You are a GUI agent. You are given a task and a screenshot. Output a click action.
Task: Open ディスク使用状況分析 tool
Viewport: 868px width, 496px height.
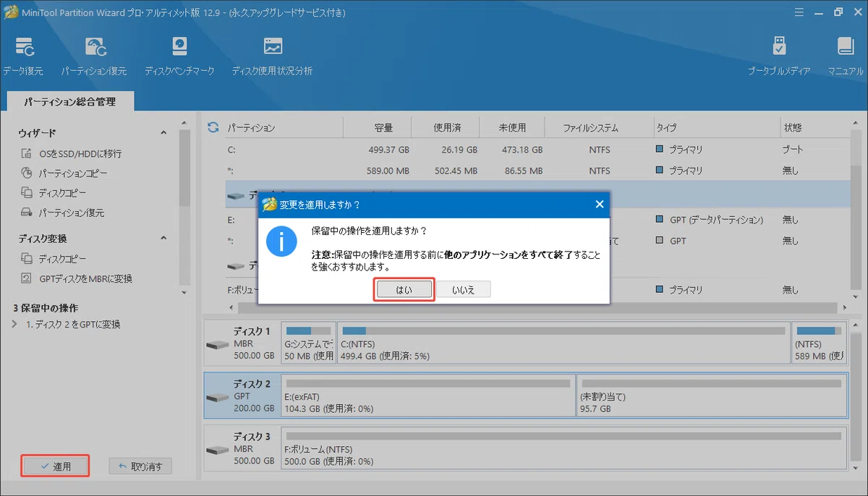(x=272, y=56)
